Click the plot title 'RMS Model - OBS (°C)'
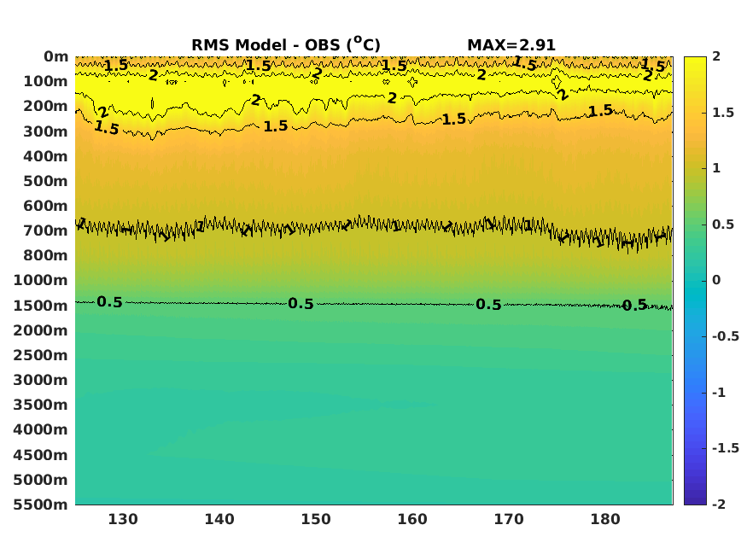This screenshot has height=560, width=747. point(286,44)
